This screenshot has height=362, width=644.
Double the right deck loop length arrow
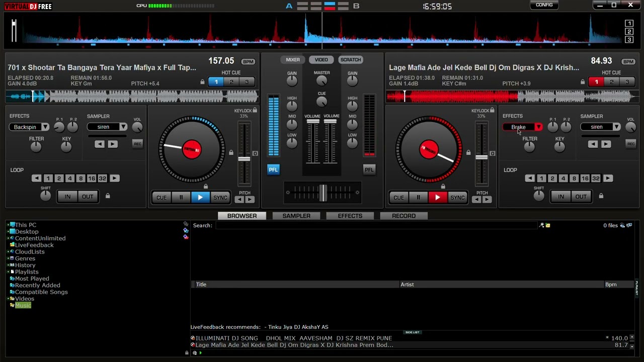pos(608,178)
